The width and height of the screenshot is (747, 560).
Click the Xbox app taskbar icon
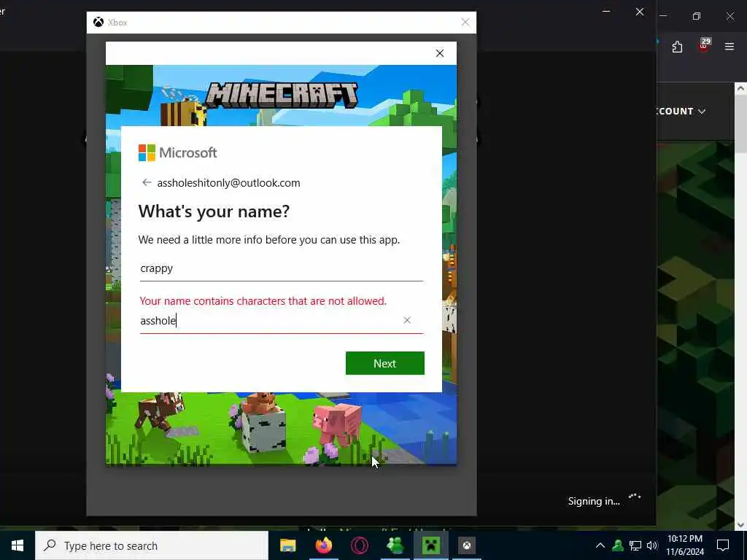467,545
